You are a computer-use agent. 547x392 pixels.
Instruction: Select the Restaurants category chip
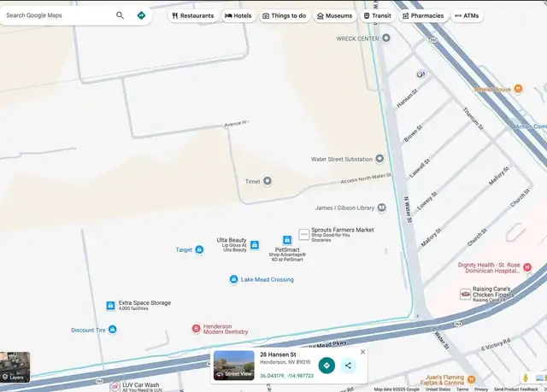click(193, 15)
